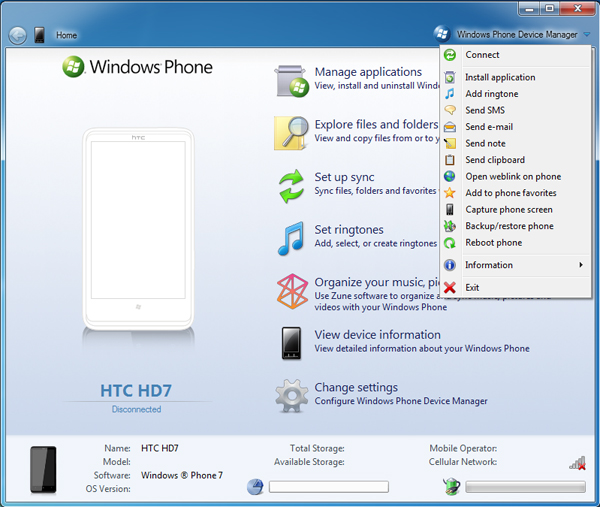Click the back arrow navigation button
Screen dimensions: 600x507
tap(17, 35)
